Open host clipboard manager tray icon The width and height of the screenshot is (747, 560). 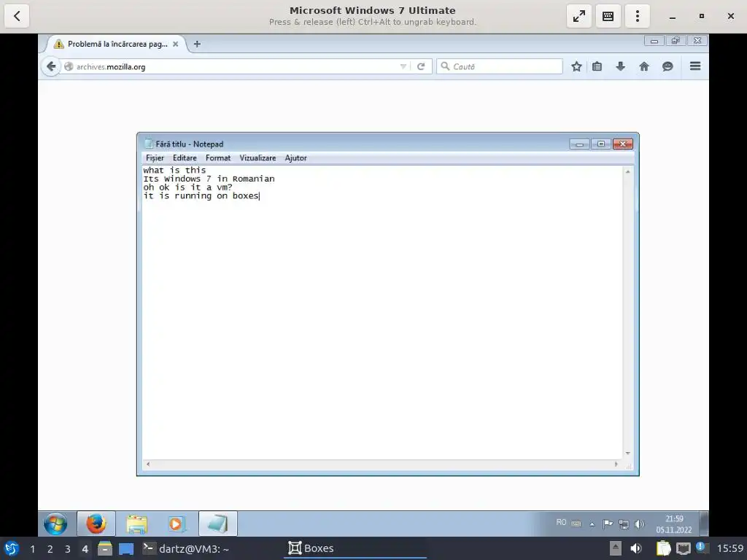point(663,548)
